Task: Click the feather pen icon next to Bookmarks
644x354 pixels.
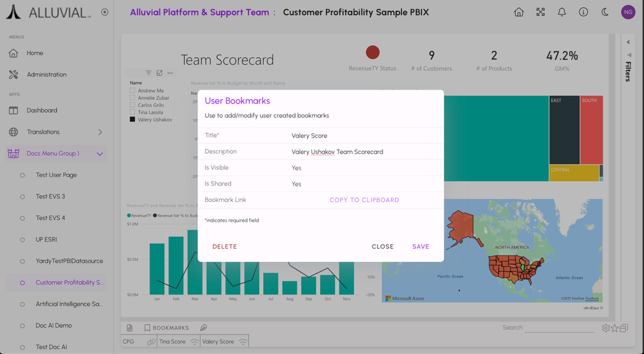Action: (204, 328)
